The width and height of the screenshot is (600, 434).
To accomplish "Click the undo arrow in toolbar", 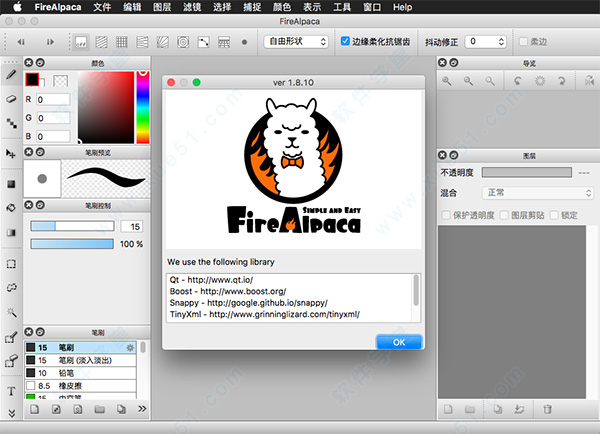I will point(21,42).
